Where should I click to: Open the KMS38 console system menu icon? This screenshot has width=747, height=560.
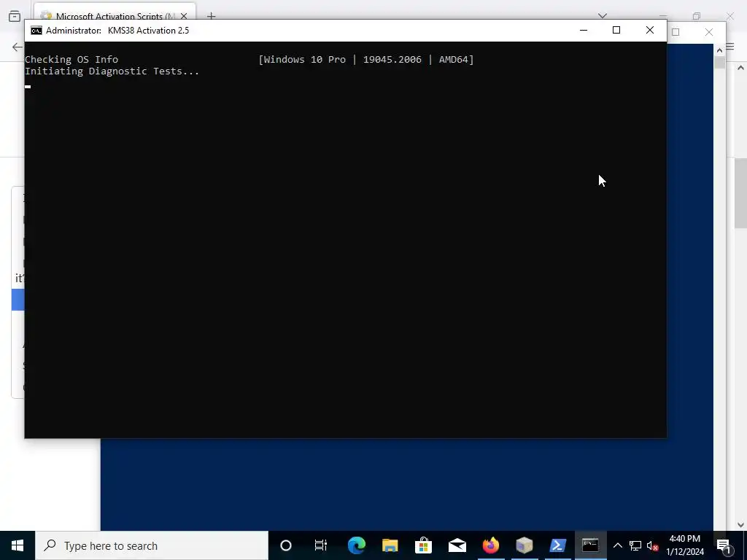(36, 31)
